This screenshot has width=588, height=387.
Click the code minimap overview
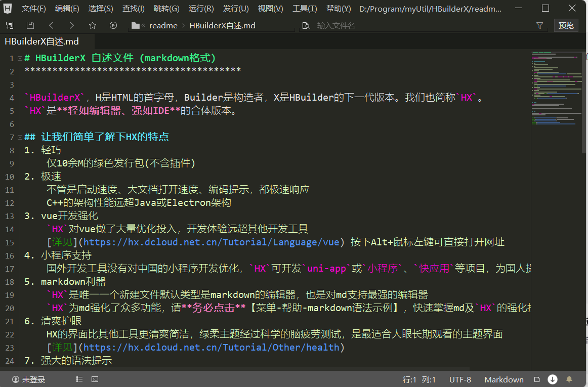tap(557, 89)
